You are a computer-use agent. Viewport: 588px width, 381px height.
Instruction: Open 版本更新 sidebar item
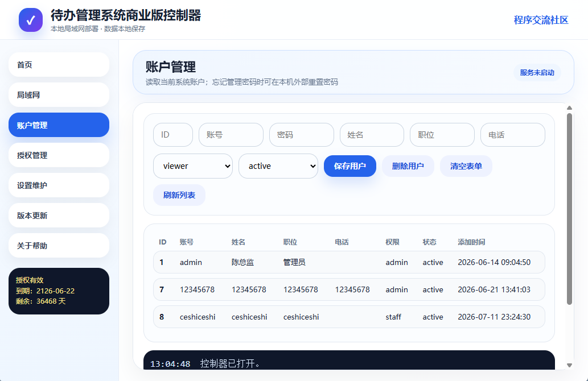tap(59, 216)
